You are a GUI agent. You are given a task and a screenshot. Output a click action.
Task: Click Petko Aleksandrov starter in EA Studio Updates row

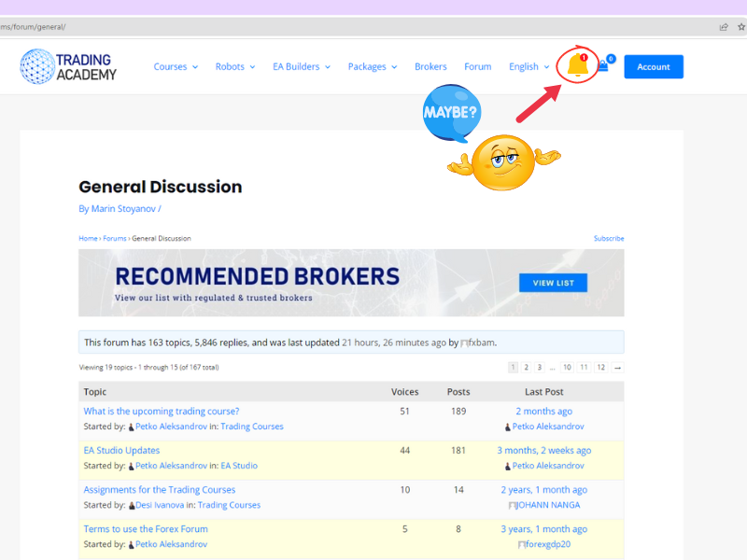(x=171, y=466)
